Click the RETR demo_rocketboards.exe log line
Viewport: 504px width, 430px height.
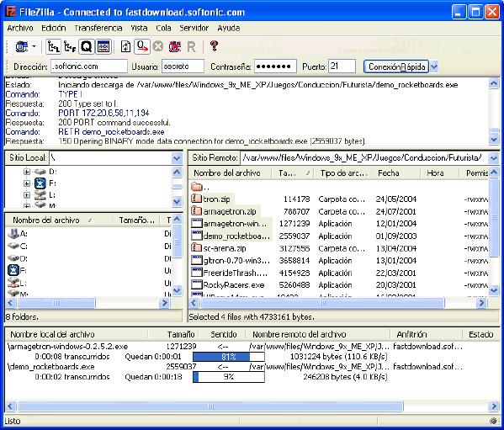click(x=111, y=132)
